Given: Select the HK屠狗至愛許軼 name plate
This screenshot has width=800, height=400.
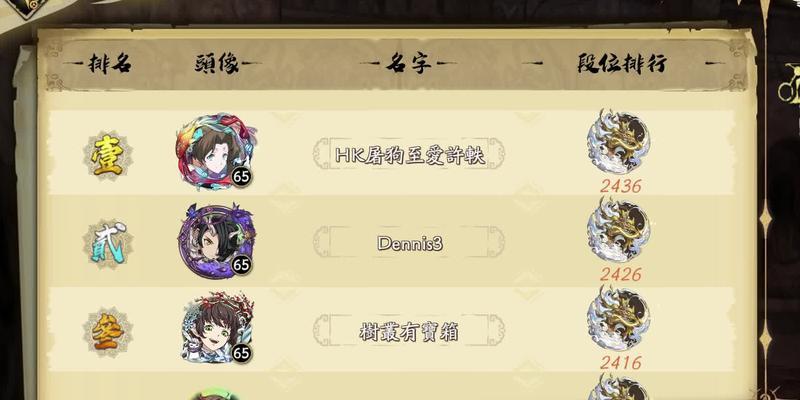Looking at the screenshot, I should [x=409, y=154].
